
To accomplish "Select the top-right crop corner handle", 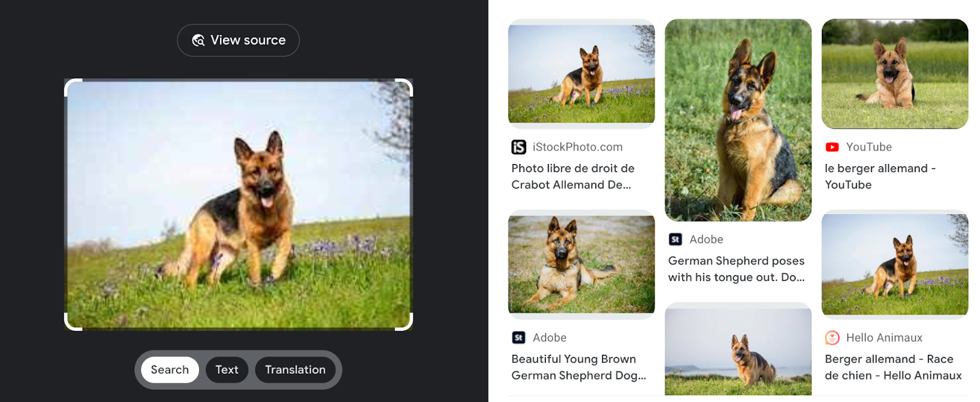I will click(405, 87).
